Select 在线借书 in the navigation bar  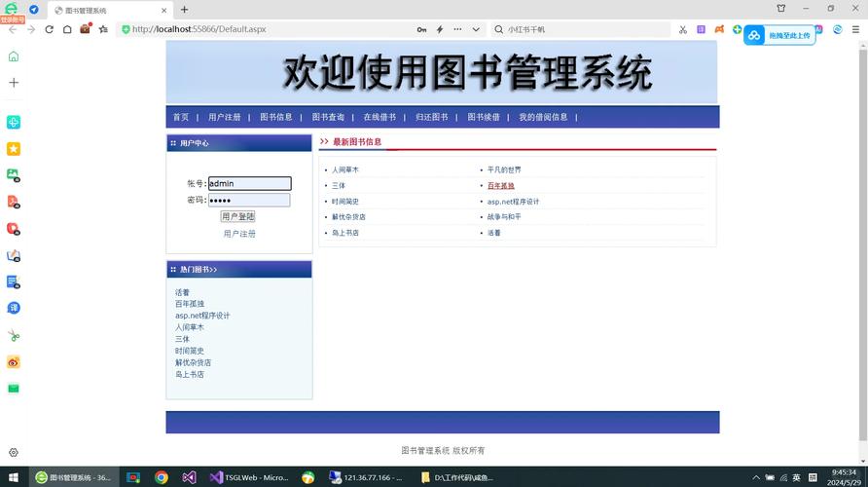click(x=380, y=117)
